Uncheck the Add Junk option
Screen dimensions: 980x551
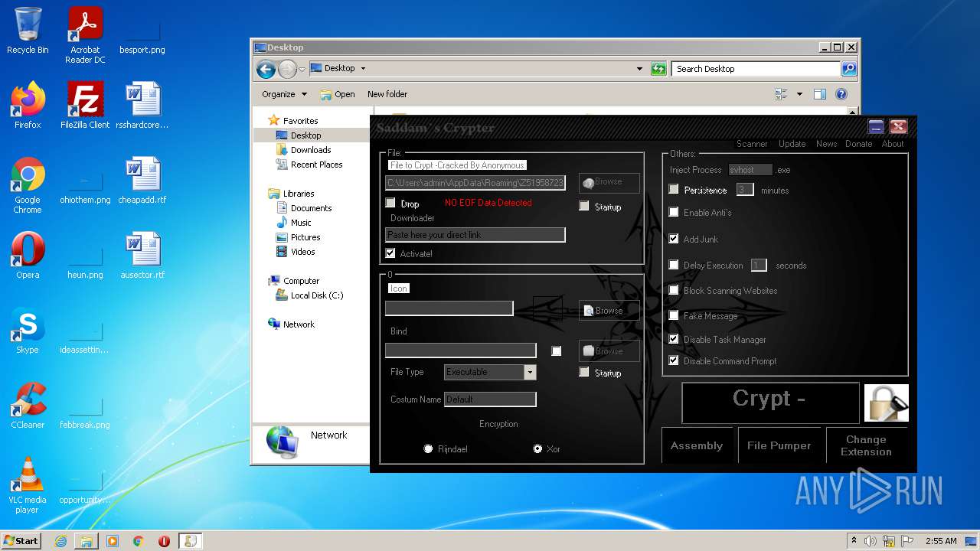(x=674, y=239)
